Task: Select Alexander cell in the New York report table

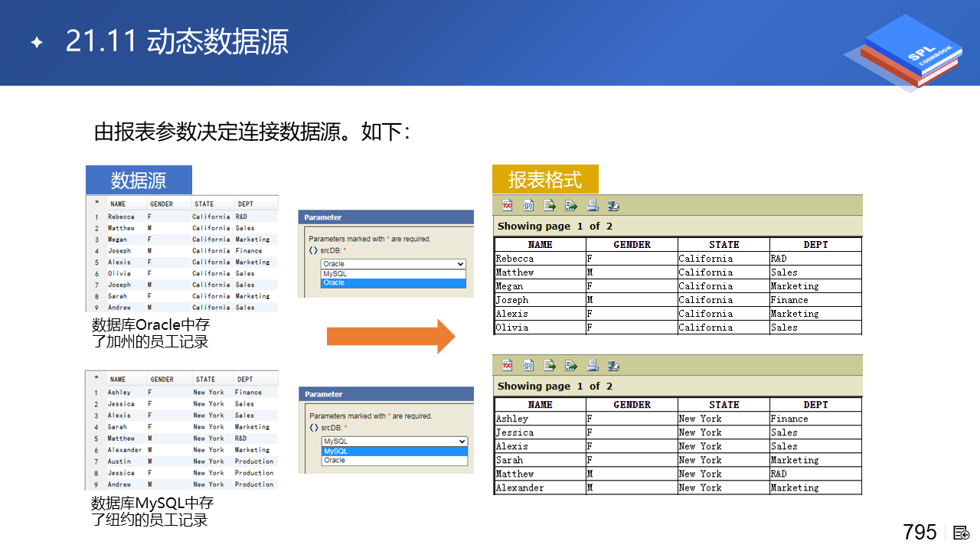Action: tap(541, 487)
